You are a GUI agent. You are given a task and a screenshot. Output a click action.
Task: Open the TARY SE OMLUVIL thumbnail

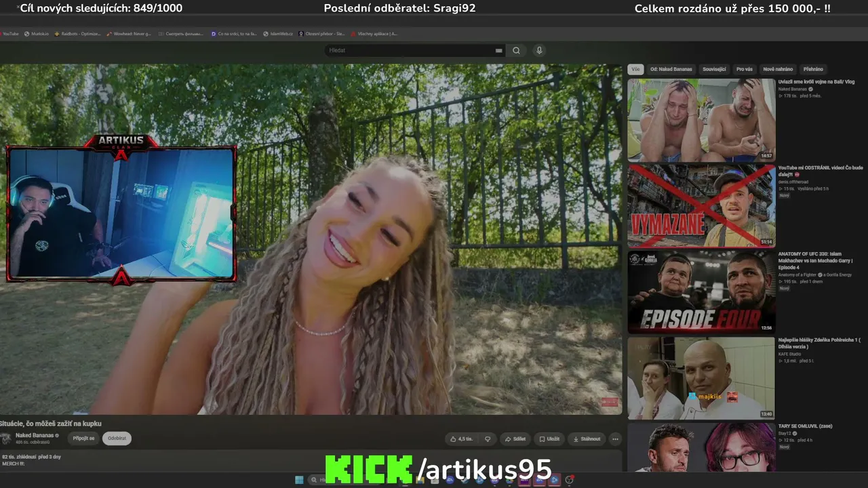(701, 447)
